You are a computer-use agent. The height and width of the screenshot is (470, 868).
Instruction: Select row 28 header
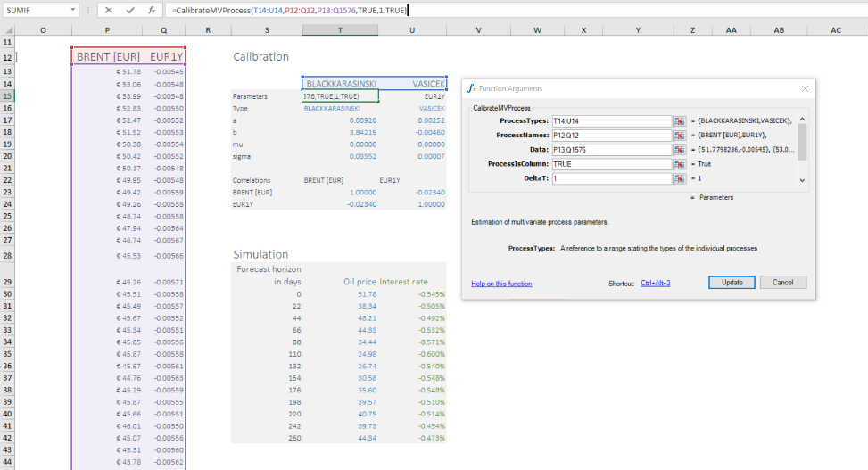point(7,256)
